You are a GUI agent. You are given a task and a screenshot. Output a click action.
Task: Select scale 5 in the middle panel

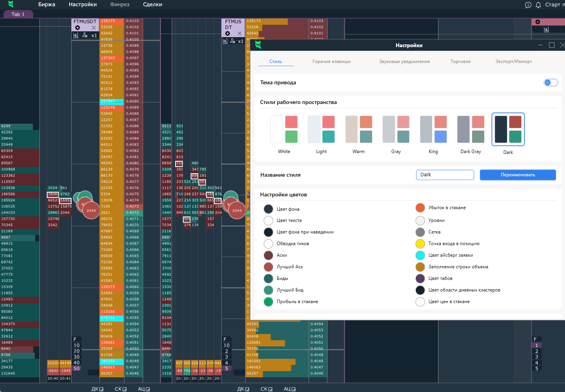[x=227, y=368]
